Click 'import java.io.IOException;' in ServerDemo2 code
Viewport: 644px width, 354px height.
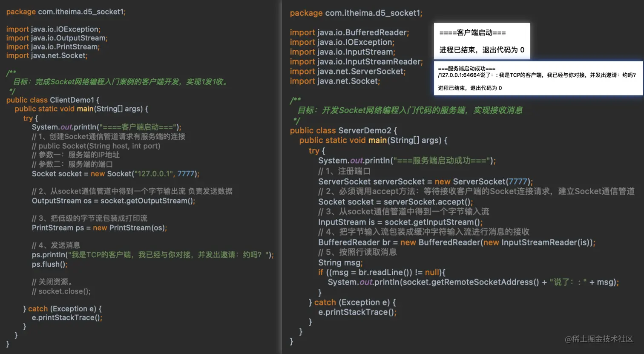click(x=342, y=42)
